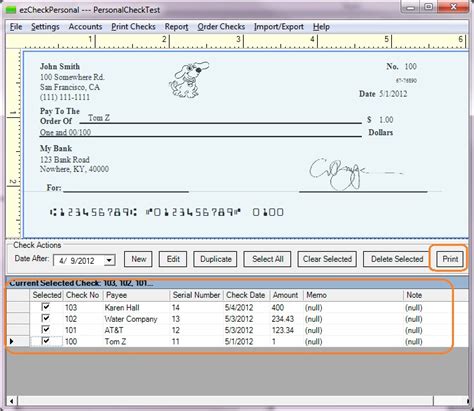Click the Clear Selected button
The height and width of the screenshot is (411, 474).
tap(327, 259)
